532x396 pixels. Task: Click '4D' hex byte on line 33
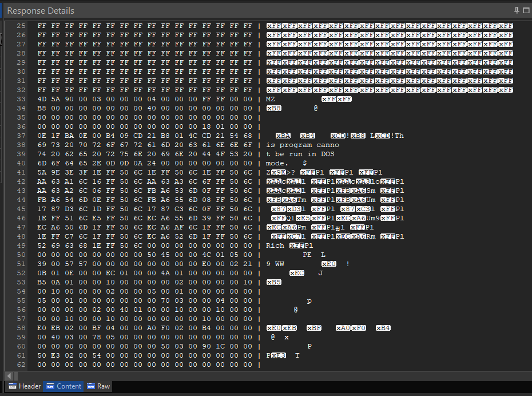pyautogui.click(x=42, y=99)
